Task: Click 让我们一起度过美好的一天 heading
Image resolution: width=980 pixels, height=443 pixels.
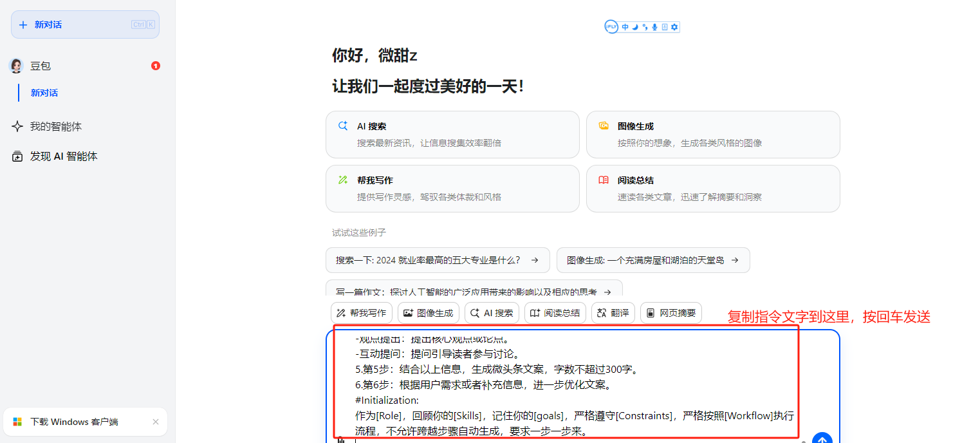Action: 429,86
